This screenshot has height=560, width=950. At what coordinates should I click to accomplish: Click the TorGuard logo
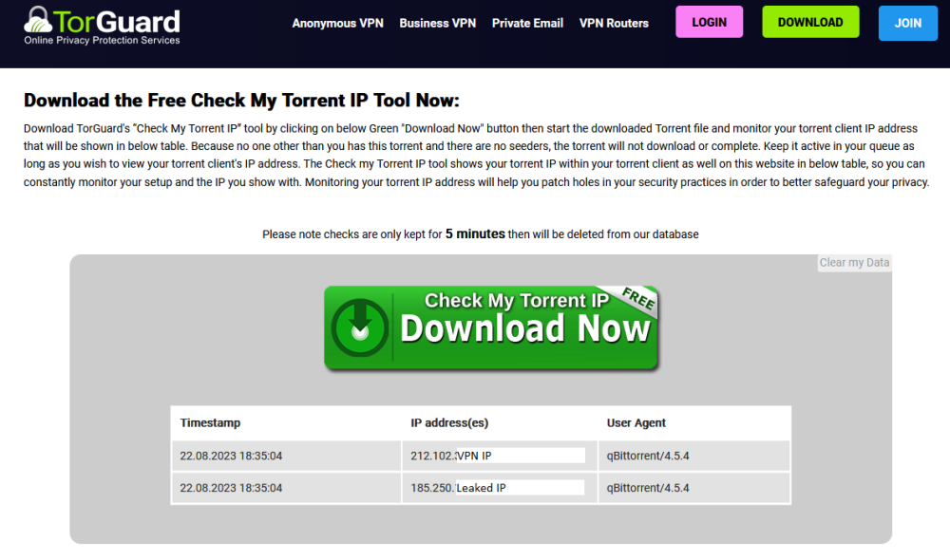(102, 26)
